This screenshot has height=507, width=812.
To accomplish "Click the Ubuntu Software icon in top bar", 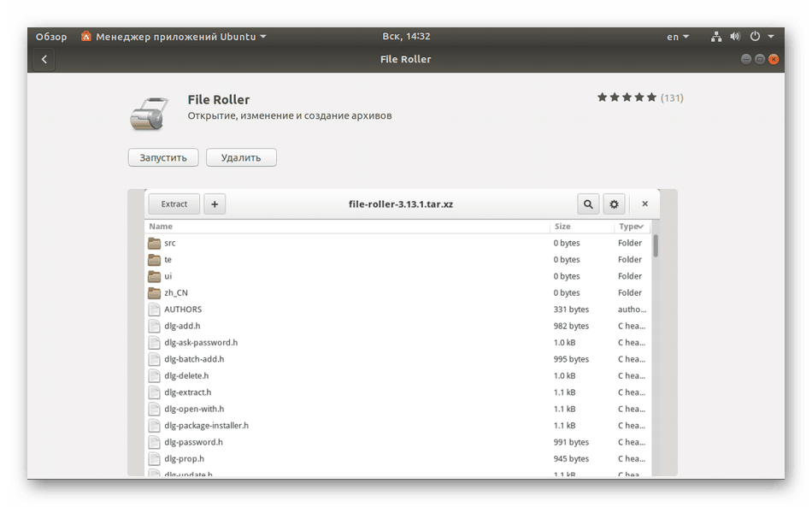I will (x=86, y=36).
